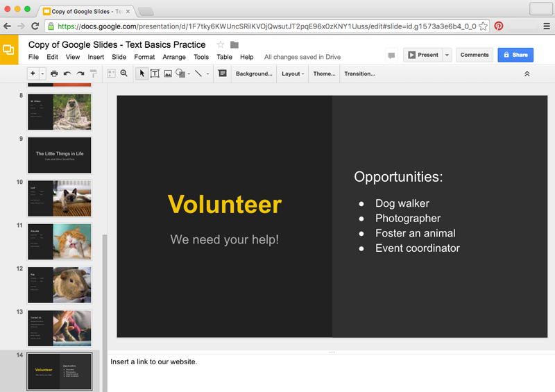Star the presentation
The image size is (555, 392).
click(220, 44)
